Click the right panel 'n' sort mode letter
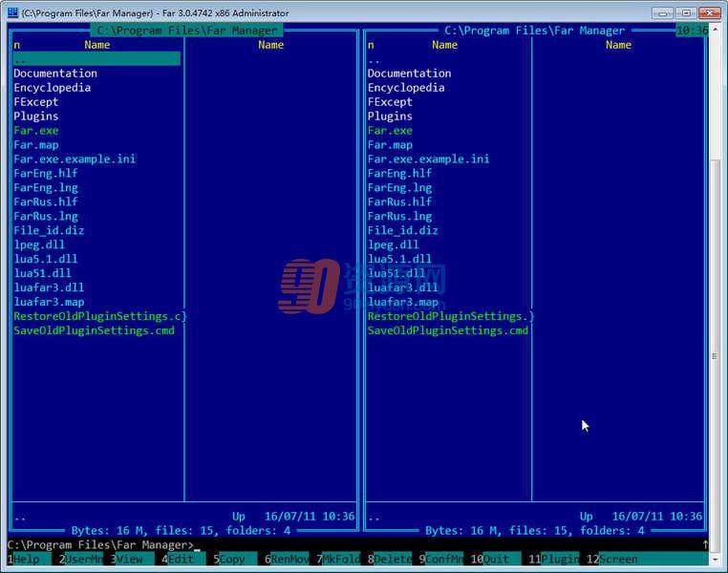728x573 pixels. (x=371, y=45)
